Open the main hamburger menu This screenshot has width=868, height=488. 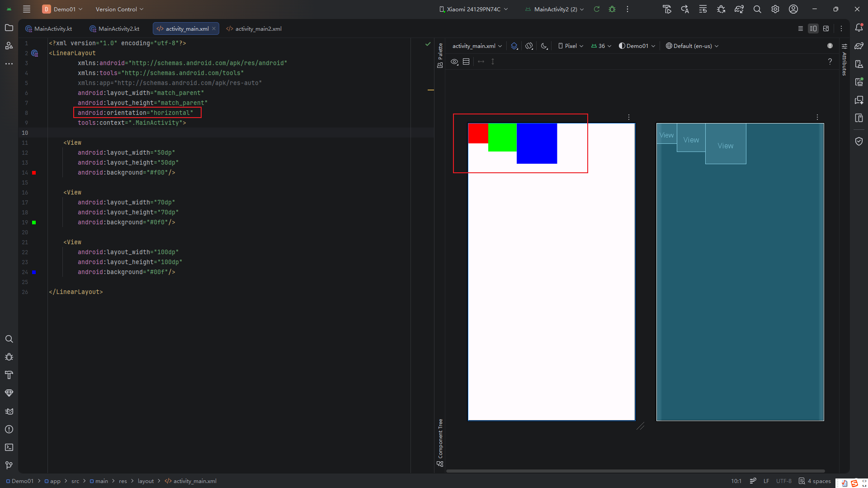pyautogui.click(x=27, y=9)
